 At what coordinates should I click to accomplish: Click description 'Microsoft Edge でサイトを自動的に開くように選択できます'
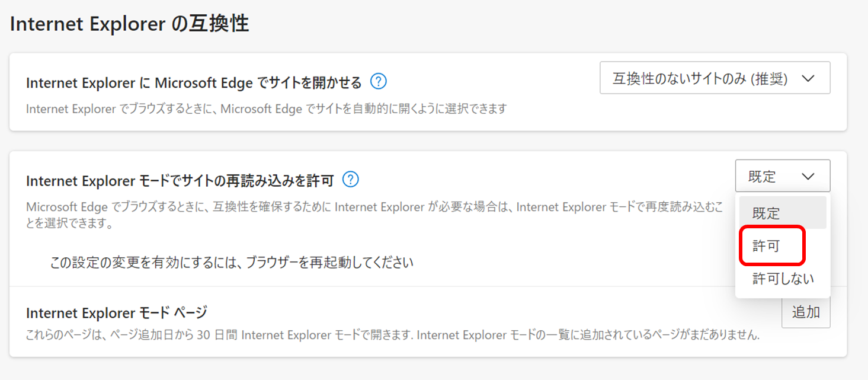click(x=267, y=109)
